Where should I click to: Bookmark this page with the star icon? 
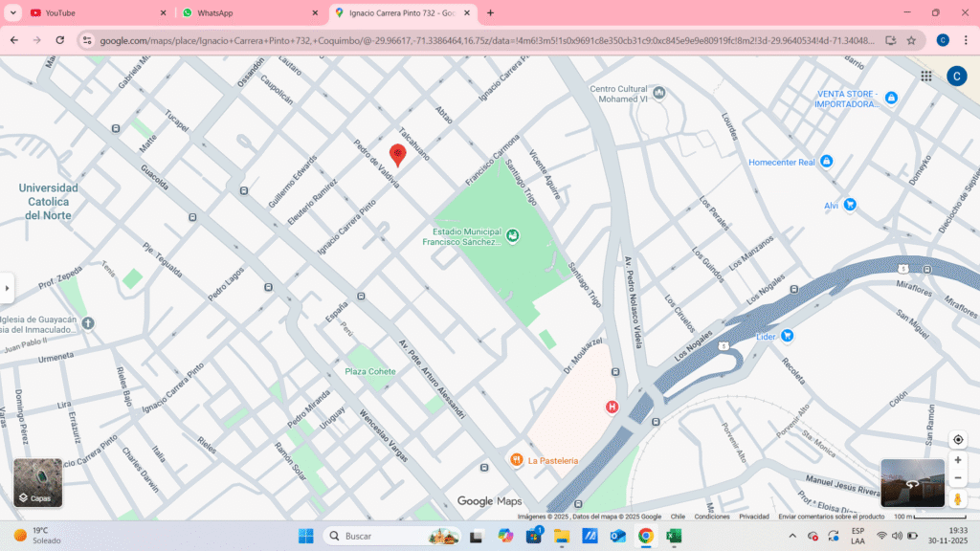click(x=911, y=40)
